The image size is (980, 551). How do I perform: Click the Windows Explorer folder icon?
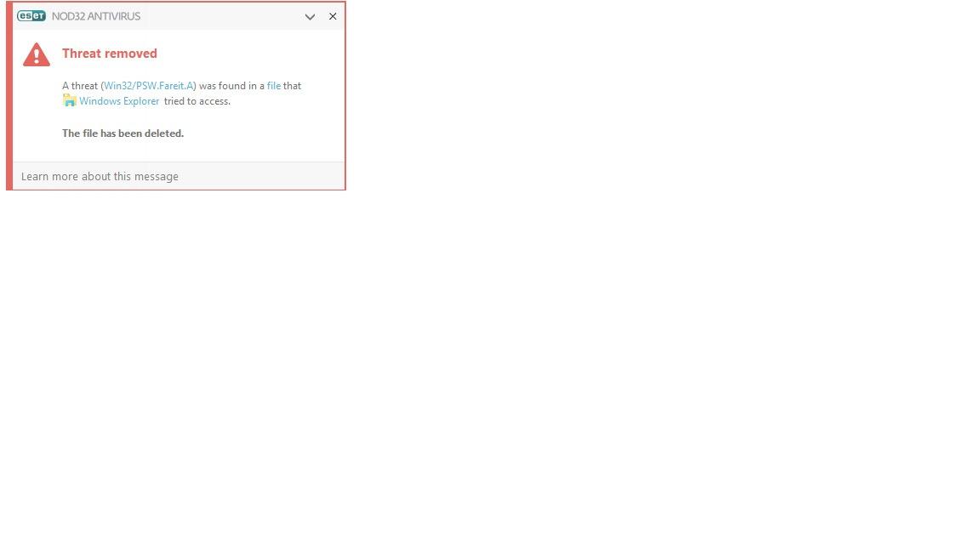[70, 100]
